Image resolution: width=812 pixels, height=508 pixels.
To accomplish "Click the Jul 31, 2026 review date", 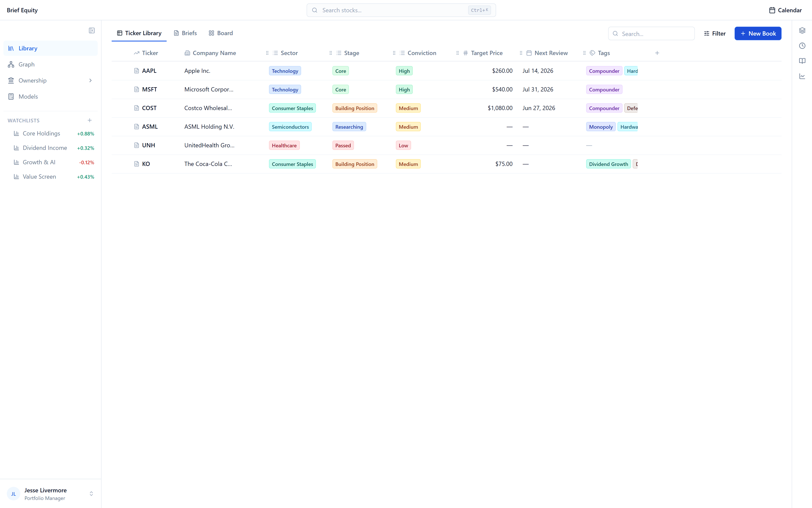I will [x=538, y=89].
